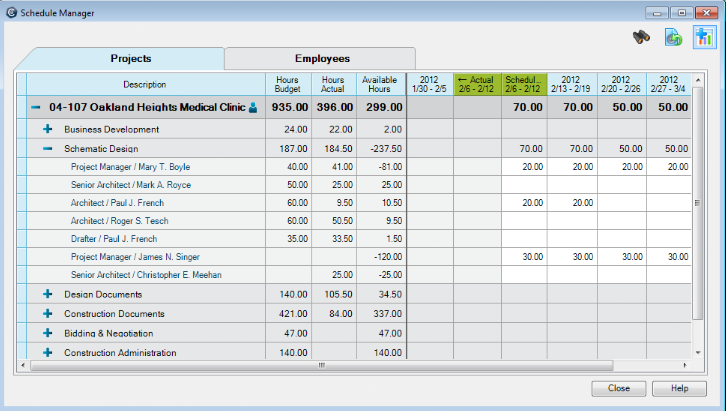Collapse the Schematic Design phase
This screenshot has height=411, width=726.
click(47, 148)
